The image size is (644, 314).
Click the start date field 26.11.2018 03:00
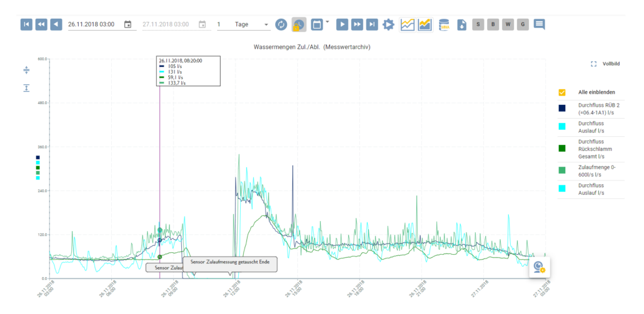point(91,24)
